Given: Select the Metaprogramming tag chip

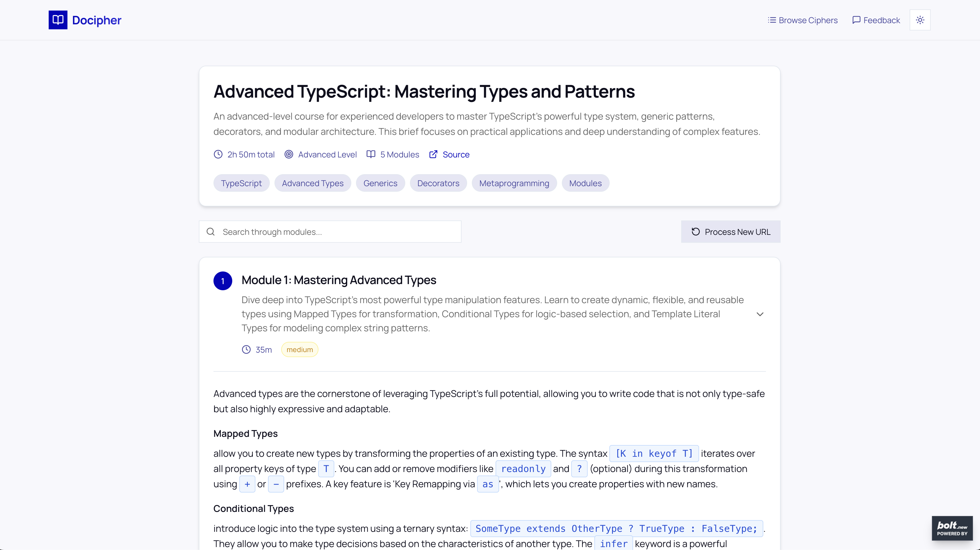Looking at the screenshot, I should [x=514, y=183].
